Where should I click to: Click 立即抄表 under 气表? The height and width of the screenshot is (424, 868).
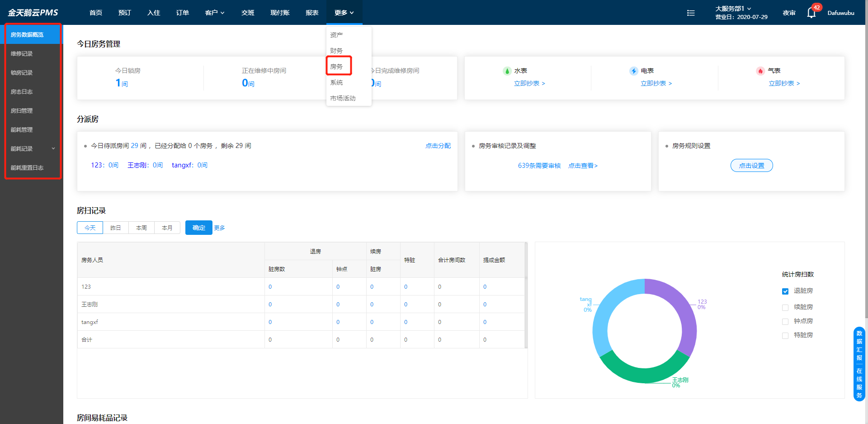(784, 83)
